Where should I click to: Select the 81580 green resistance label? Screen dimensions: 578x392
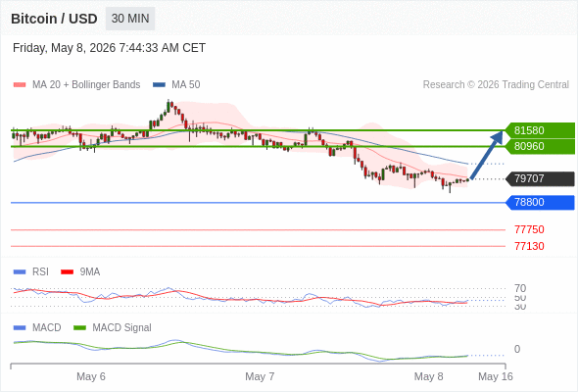click(x=540, y=130)
